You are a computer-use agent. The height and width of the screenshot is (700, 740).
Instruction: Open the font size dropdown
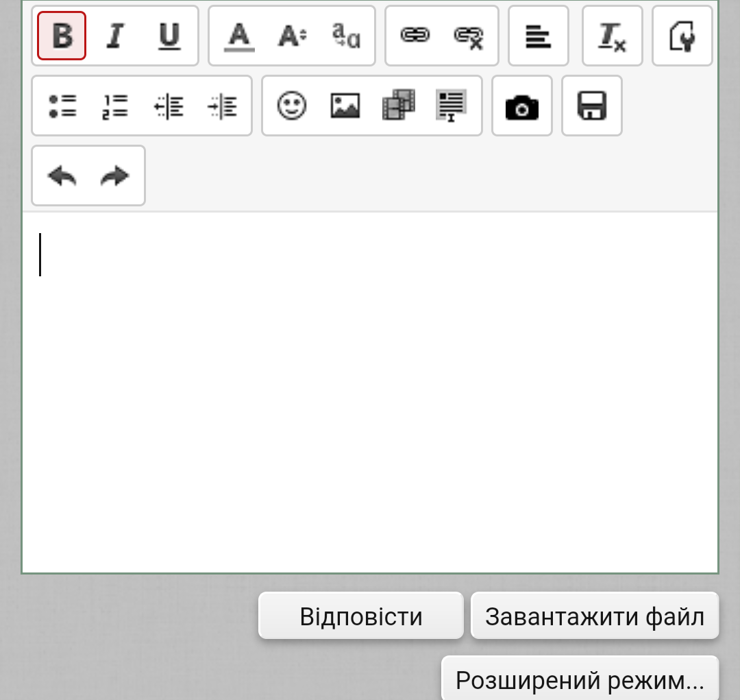click(x=292, y=36)
